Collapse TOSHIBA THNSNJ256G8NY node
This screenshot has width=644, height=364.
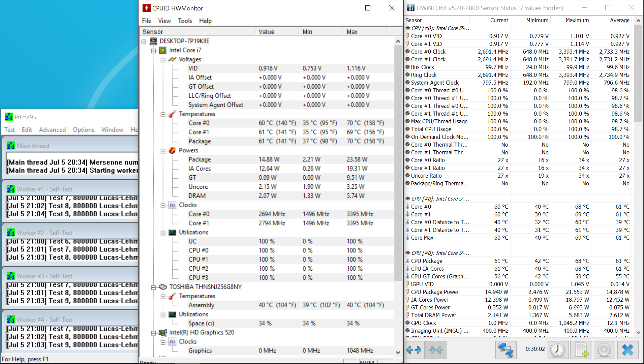[x=153, y=287]
